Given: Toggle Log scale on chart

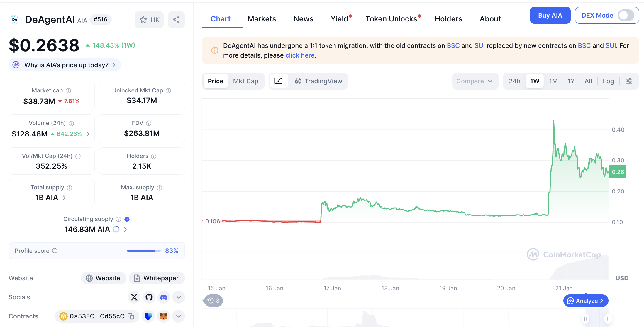Looking at the screenshot, I should [608, 81].
